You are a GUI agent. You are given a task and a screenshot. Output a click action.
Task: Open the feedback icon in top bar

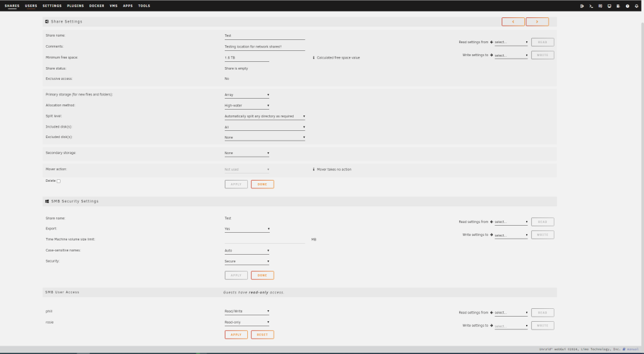pyautogui.click(x=600, y=6)
